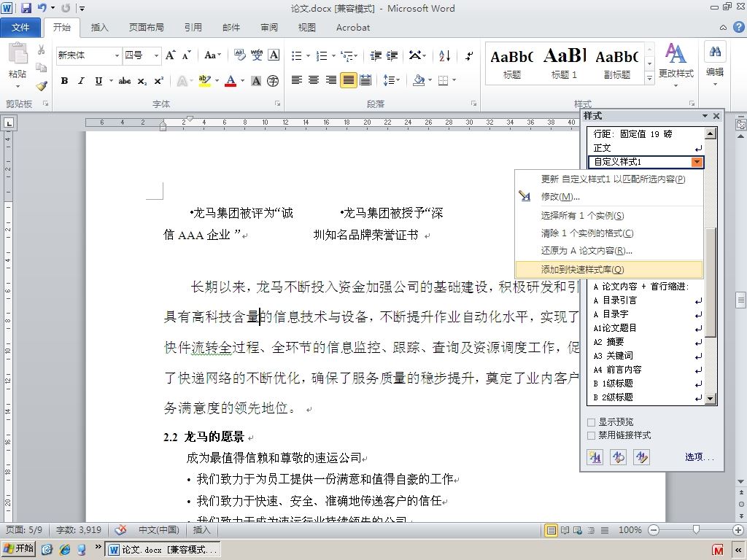Open font color dropdown arrow
The height and width of the screenshot is (560, 747).
click(242, 81)
